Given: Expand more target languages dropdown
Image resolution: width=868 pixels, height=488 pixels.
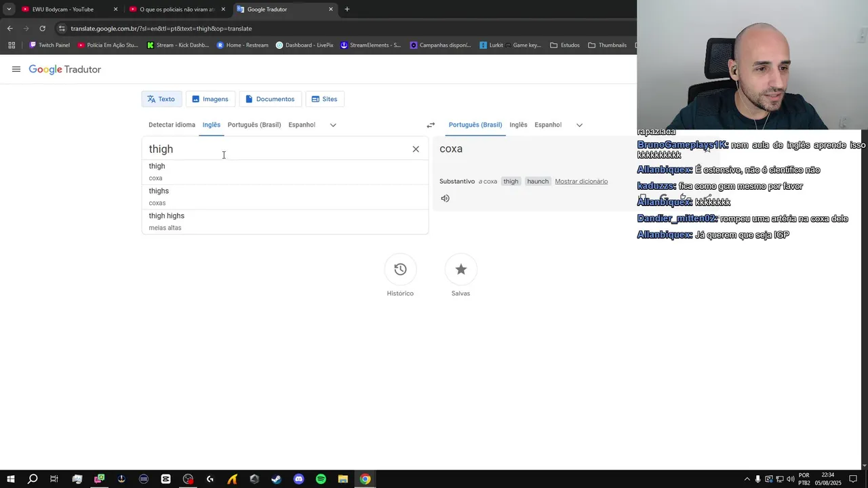Looking at the screenshot, I should coord(579,125).
